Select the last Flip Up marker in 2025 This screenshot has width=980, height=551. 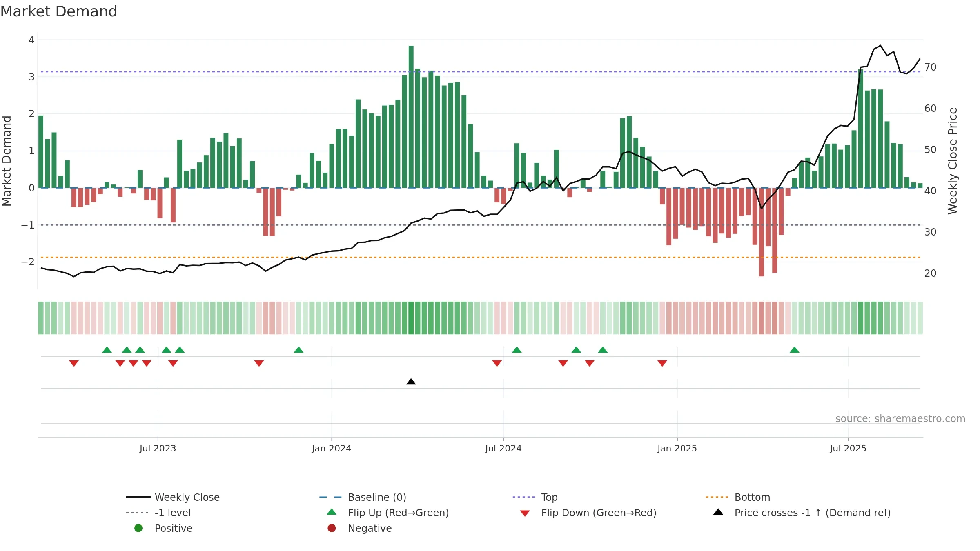point(794,350)
